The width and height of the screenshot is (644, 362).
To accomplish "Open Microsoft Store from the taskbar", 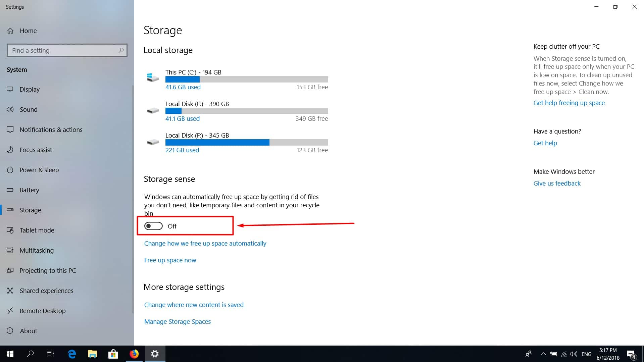I will (x=113, y=354).
